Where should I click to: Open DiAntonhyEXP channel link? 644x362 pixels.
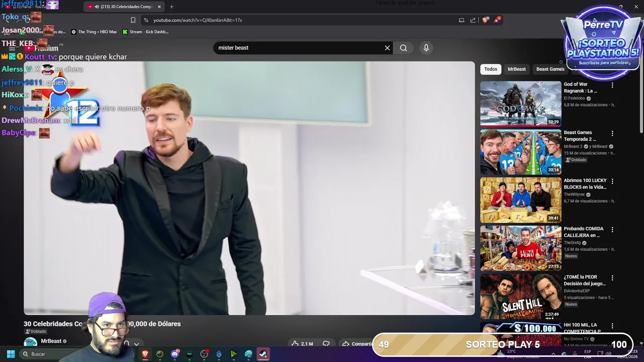coord(577,291)
